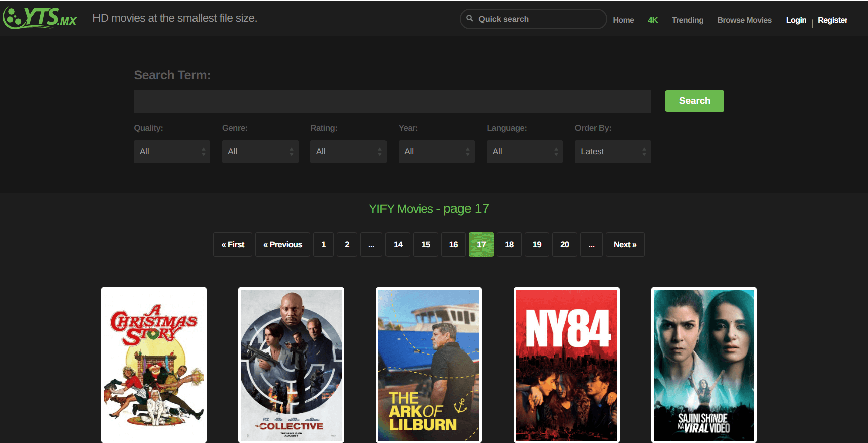
Task: Open the Quality filter dropdown
Action: pos(171,152)
